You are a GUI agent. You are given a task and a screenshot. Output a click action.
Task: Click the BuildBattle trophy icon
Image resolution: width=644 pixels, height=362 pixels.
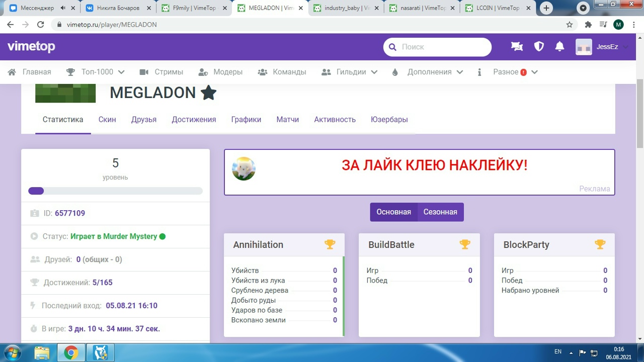point(464,244)
